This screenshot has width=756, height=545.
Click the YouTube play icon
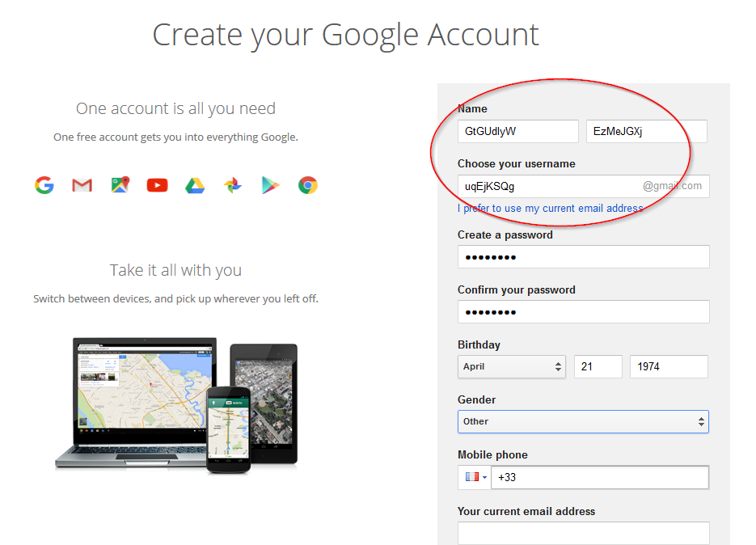click(157, 185)
